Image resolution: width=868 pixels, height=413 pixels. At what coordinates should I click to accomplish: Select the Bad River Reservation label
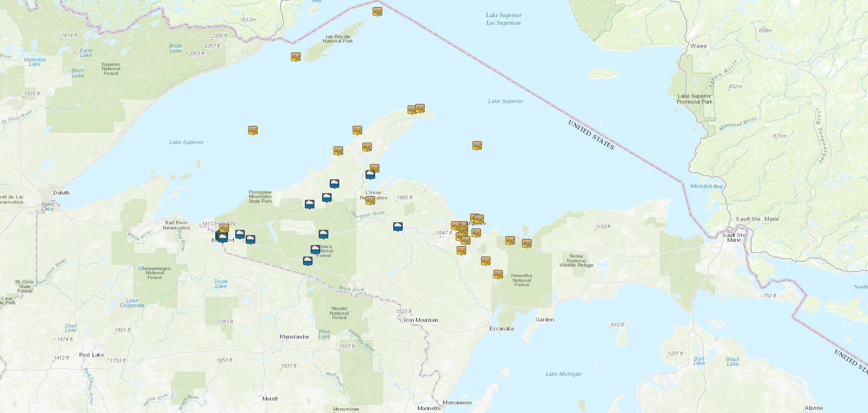(177, 225)
